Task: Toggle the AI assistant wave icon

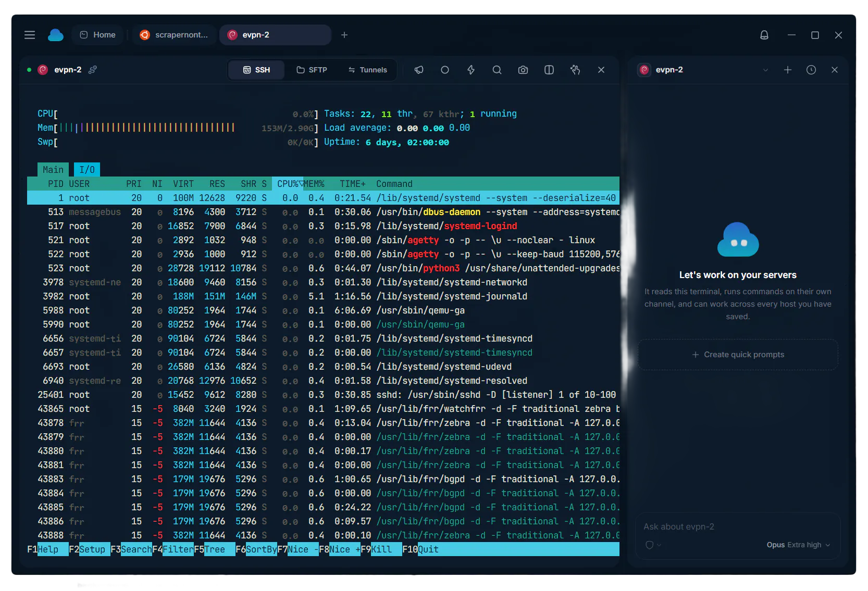Action: point(575,70)
